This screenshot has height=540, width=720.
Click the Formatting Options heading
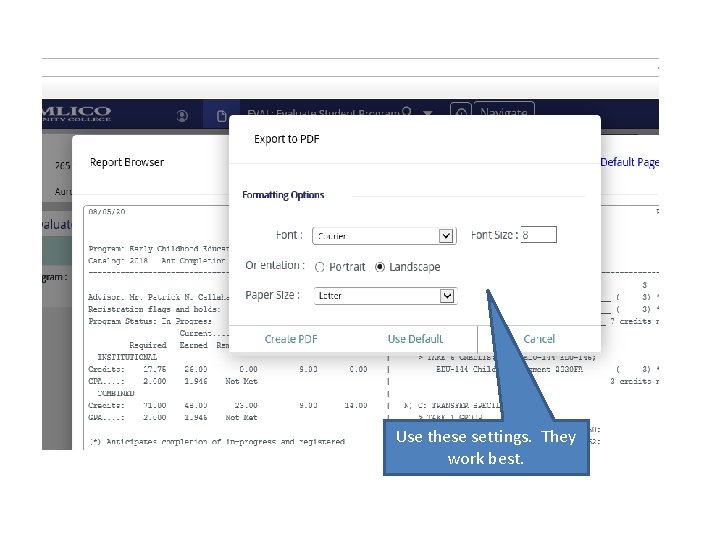click(283, 195)
